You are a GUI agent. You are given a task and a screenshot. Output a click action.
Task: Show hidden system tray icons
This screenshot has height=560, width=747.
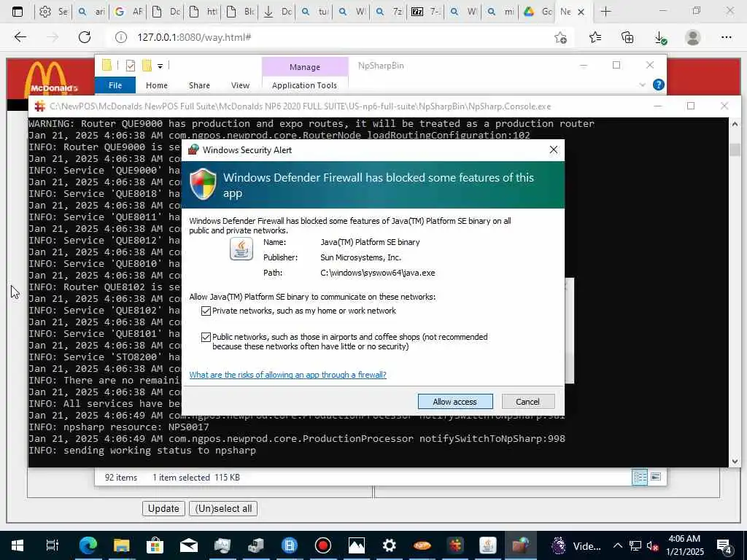[x=617, y=545]
